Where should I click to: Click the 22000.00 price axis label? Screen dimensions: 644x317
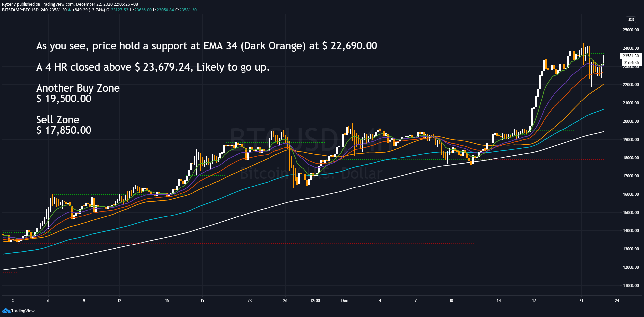631,85
